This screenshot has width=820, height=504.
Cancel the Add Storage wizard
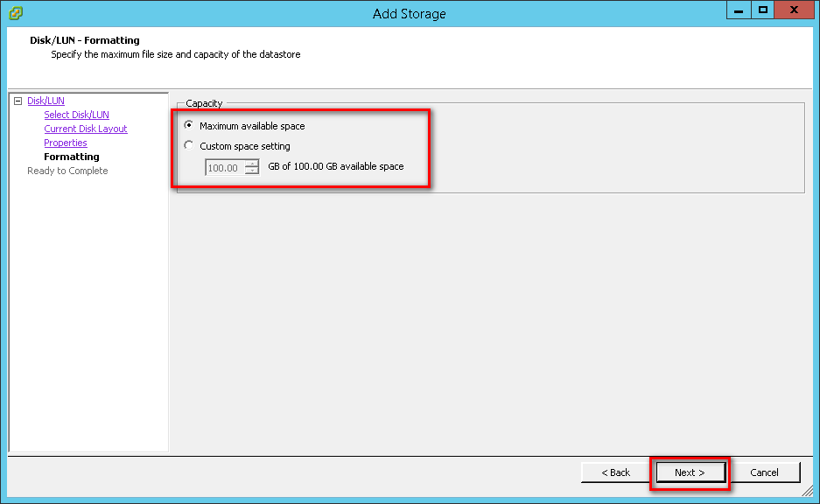(764, 472)
